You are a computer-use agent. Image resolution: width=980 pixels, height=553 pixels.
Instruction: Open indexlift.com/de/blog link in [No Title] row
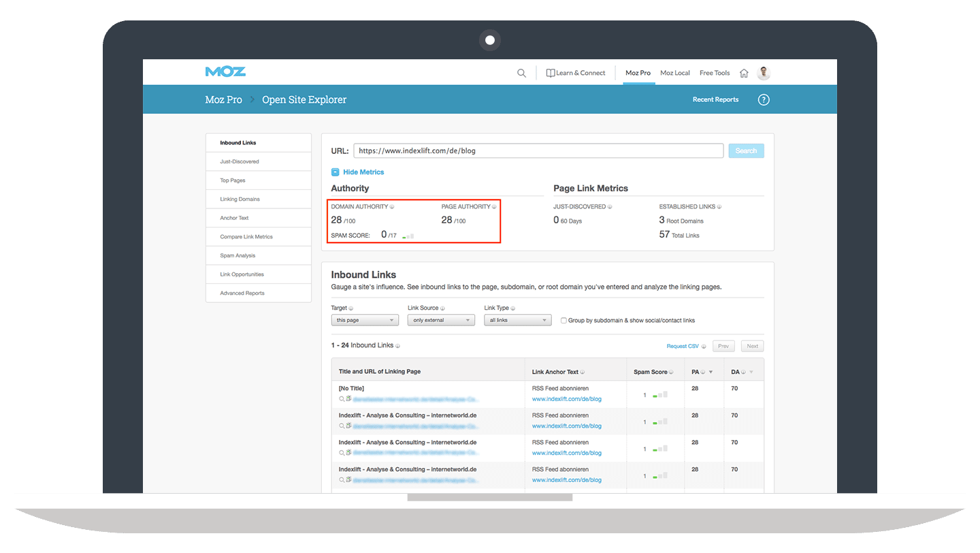(x=567, y=399)
